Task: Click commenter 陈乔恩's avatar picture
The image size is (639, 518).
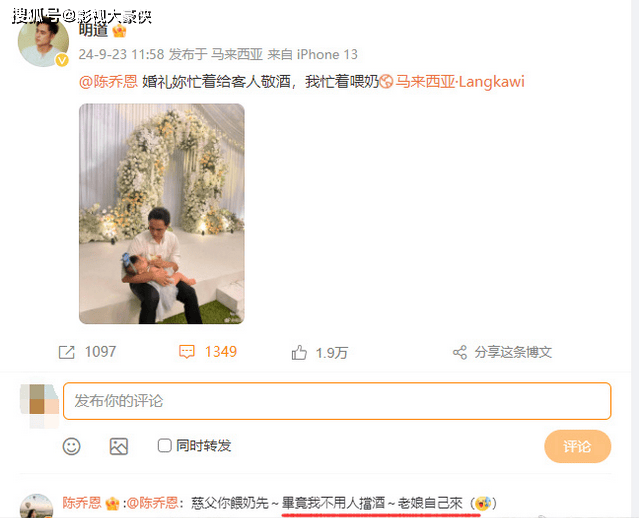Action: [x=36, y=506]
